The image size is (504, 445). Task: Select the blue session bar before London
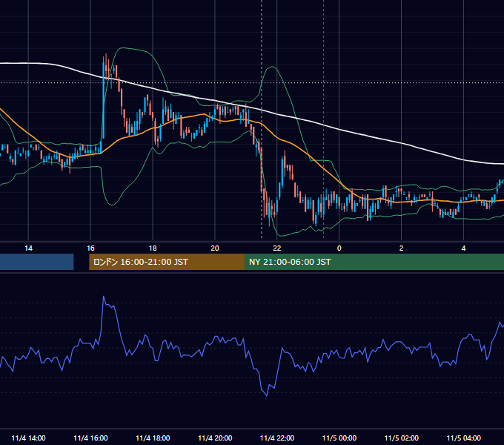36,262
